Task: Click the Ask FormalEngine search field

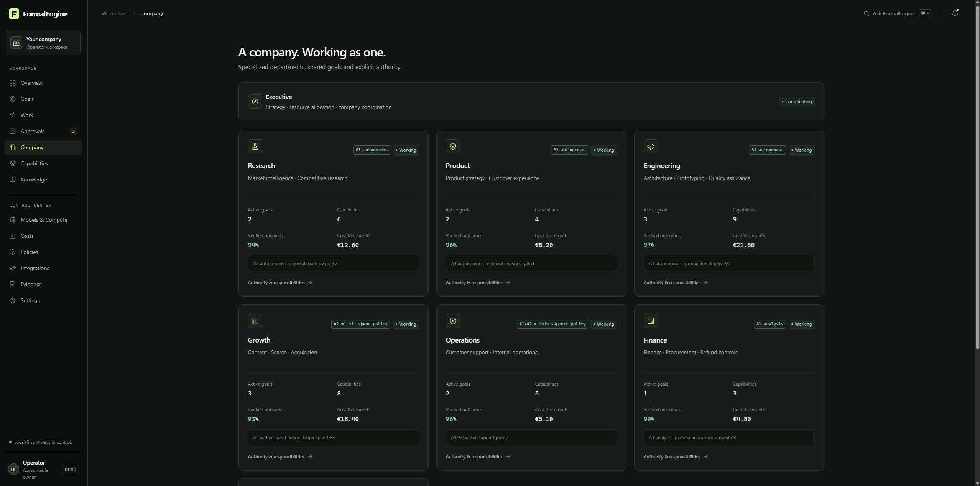Action: [x=897, y=13]
